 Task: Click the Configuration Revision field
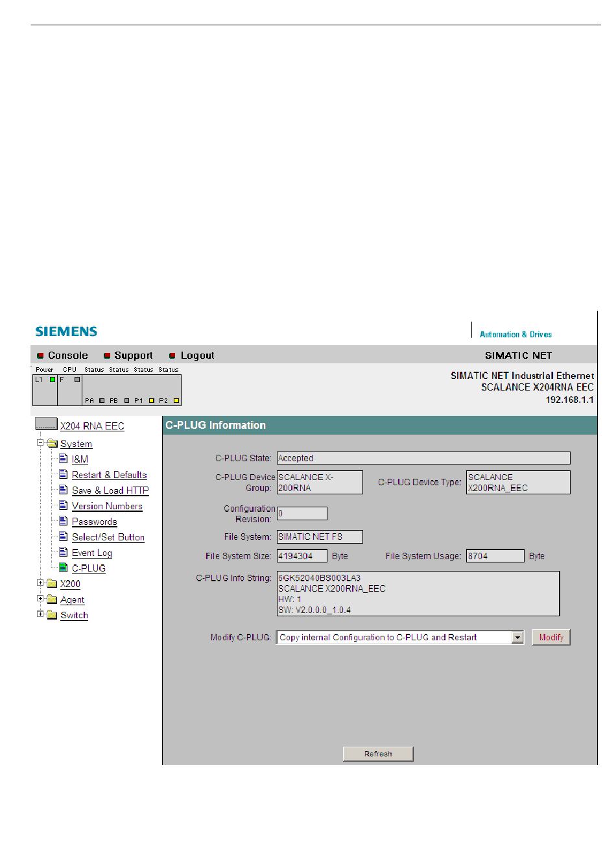coord(302,513)
